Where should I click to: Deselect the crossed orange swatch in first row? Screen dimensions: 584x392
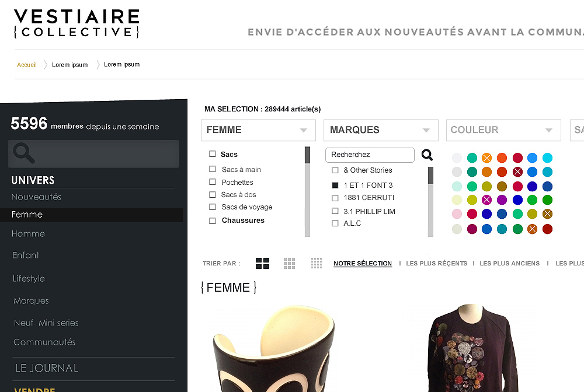(487, 157)
